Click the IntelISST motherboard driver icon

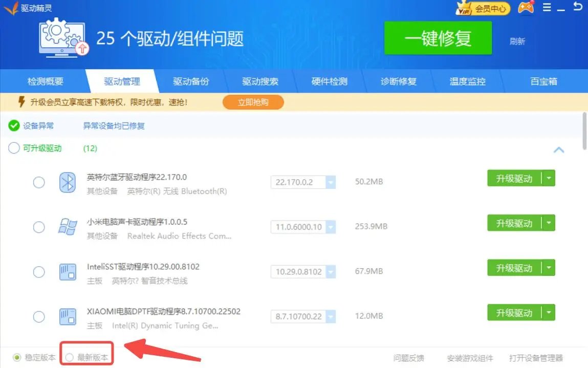click(x=68, y=272)
